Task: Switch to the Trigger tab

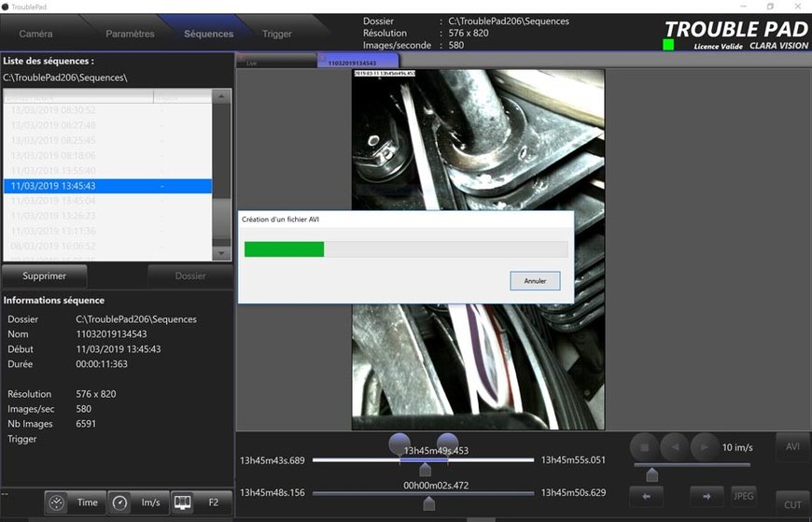Action: (277, 34)
